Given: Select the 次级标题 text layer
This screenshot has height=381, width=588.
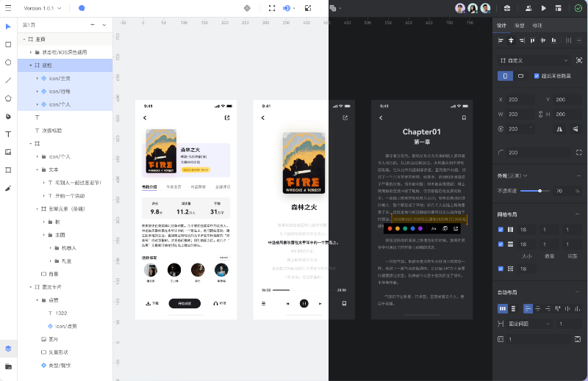Looking at the screenshot, I should coord(65,131).
